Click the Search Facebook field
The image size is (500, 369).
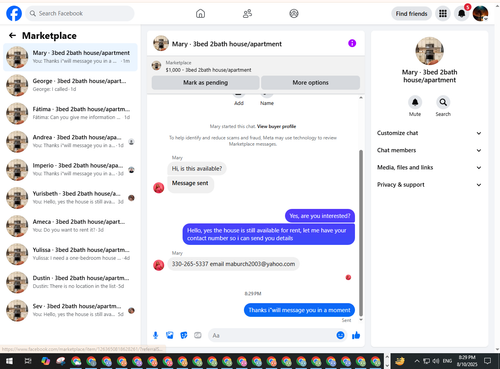80,13
